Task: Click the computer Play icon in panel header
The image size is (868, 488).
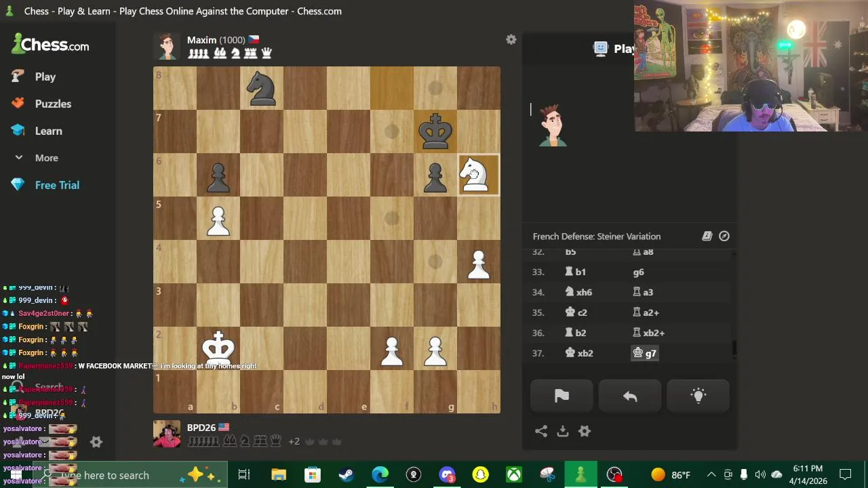Action: click(x=600, y=48)
